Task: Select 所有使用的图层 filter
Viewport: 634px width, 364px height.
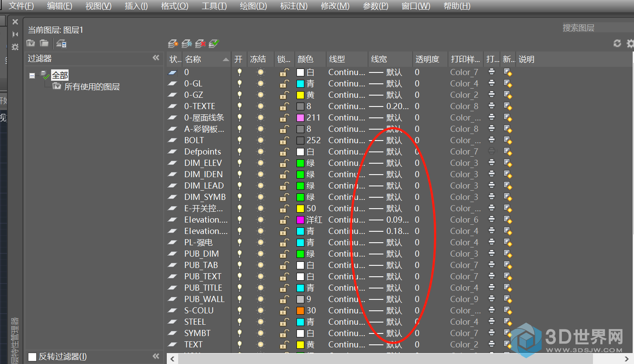Action: (92, 87)
